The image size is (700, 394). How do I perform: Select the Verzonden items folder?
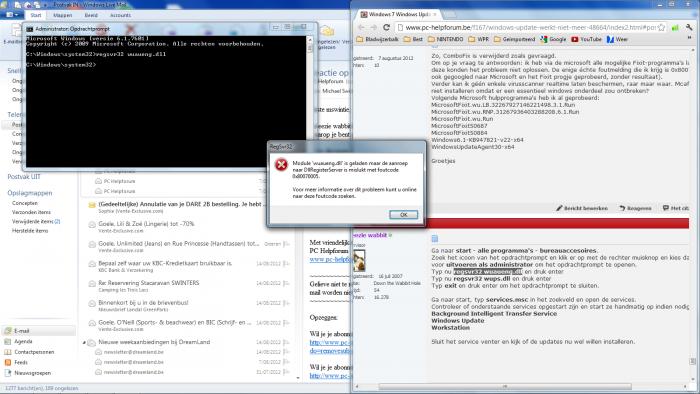[31, 212]
